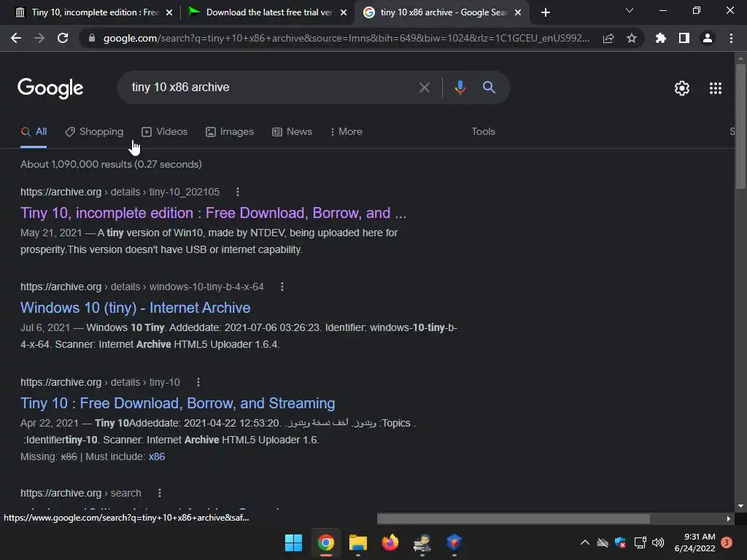
Task: Open the Chrome side panel
Action: [684, 38]
